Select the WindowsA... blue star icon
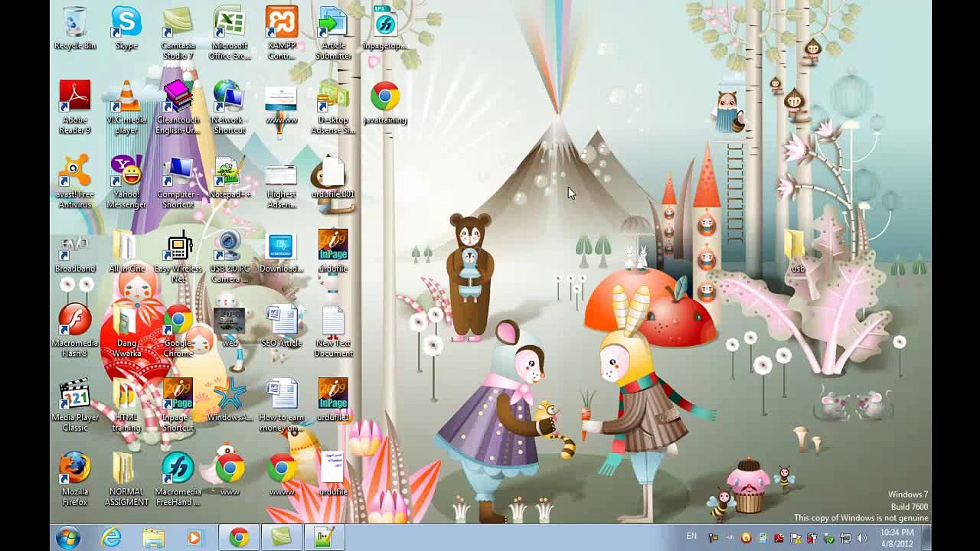The width and height of the screenshot is (980, 551). click(x=229, y=399)
